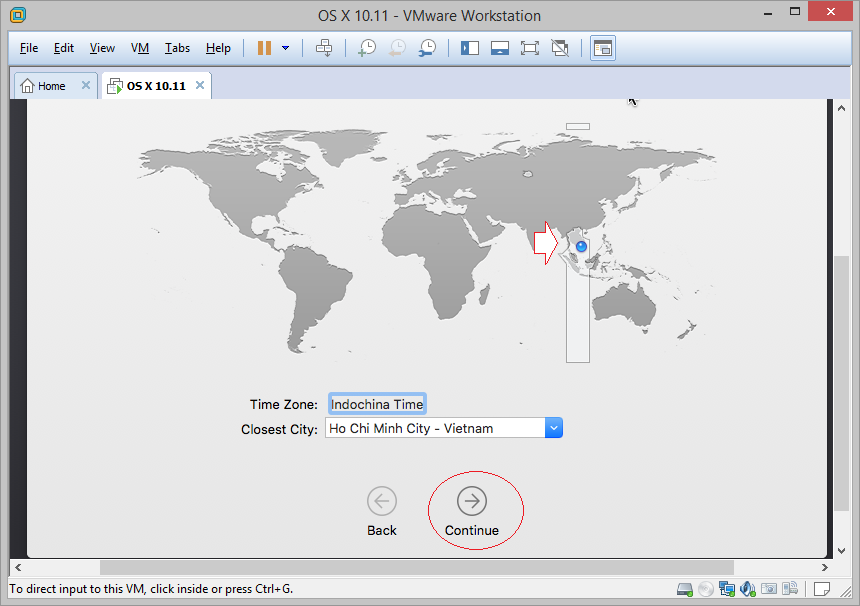Open the Edit menu
860x606 pixels.
(x=64, y=48)
